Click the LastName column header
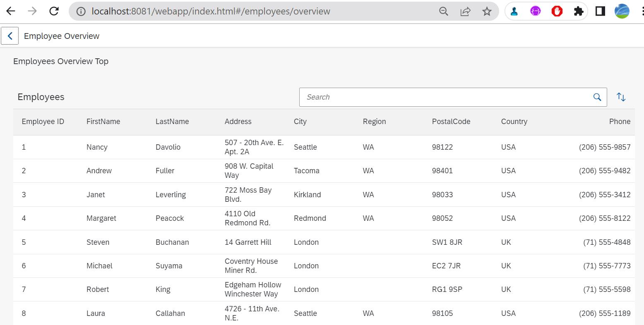The width and height of the screenshot is (644, 325). (x=172, y=122)
